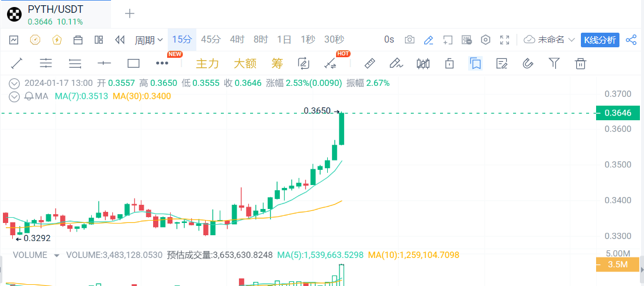Switch to the 4时 timeframe tab

click(237, 40)
